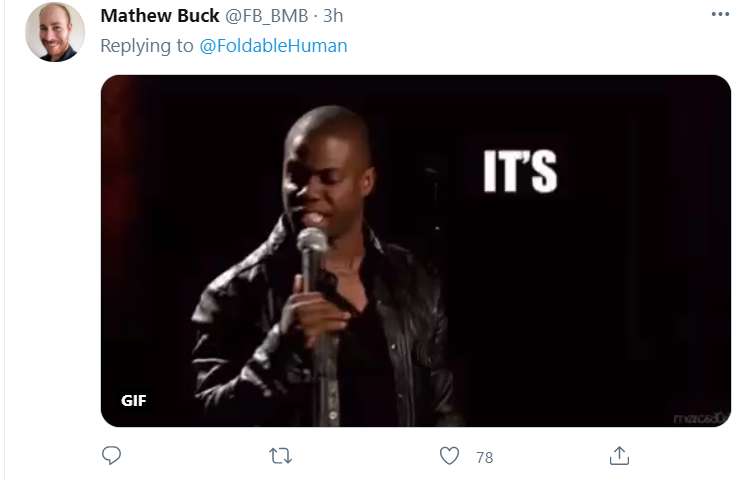Click the GIF badge label
This screenshot has height=481, width=746.
[134, 401]
